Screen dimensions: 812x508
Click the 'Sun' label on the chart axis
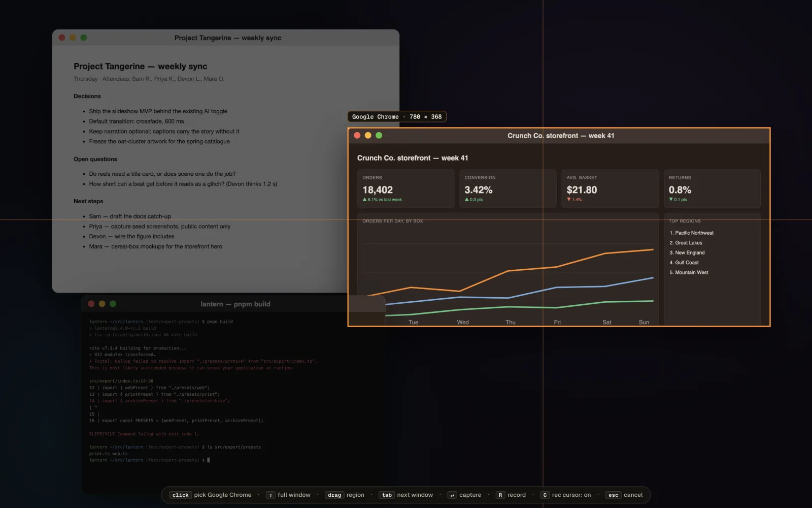tap(644, 322)
